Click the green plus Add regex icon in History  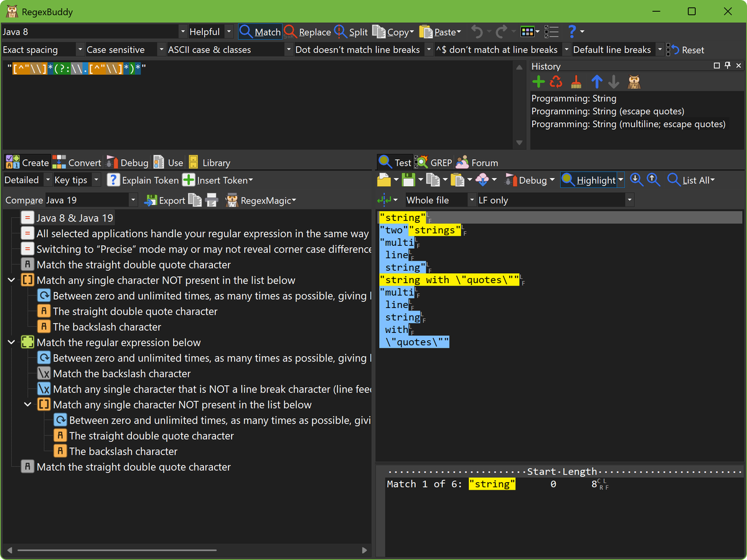pos(538,82)
